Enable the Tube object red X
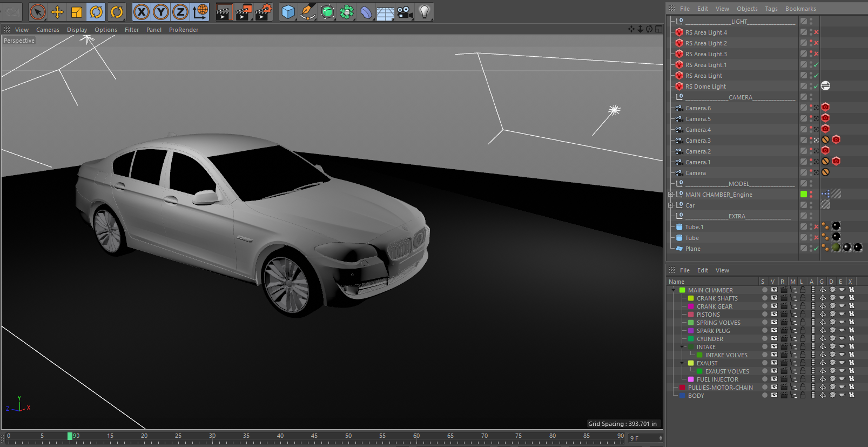Screen dimensions: 868x447 [x=816, y=238]
